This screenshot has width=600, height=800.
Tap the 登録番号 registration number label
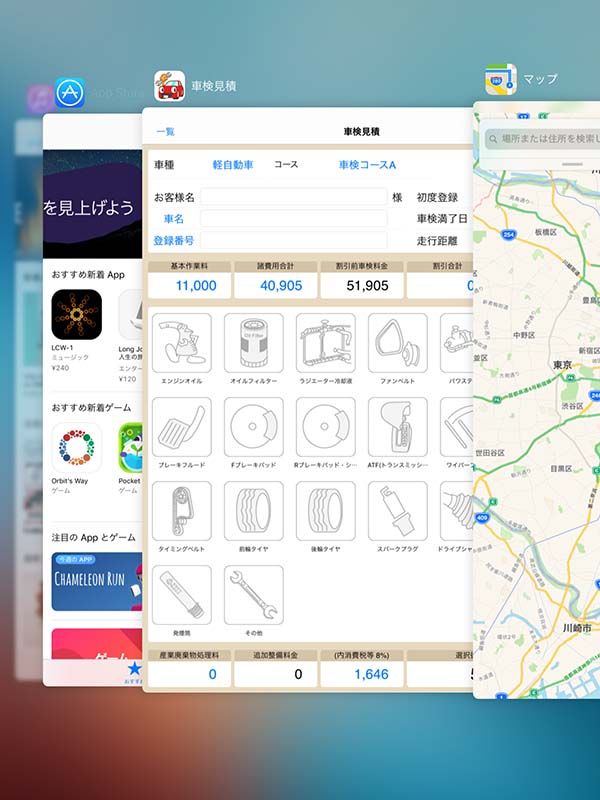click(x=173, y=241)
